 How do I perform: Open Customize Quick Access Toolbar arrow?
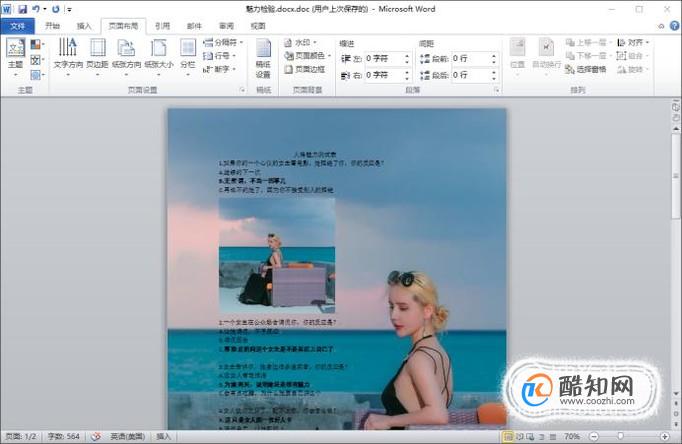69,9
